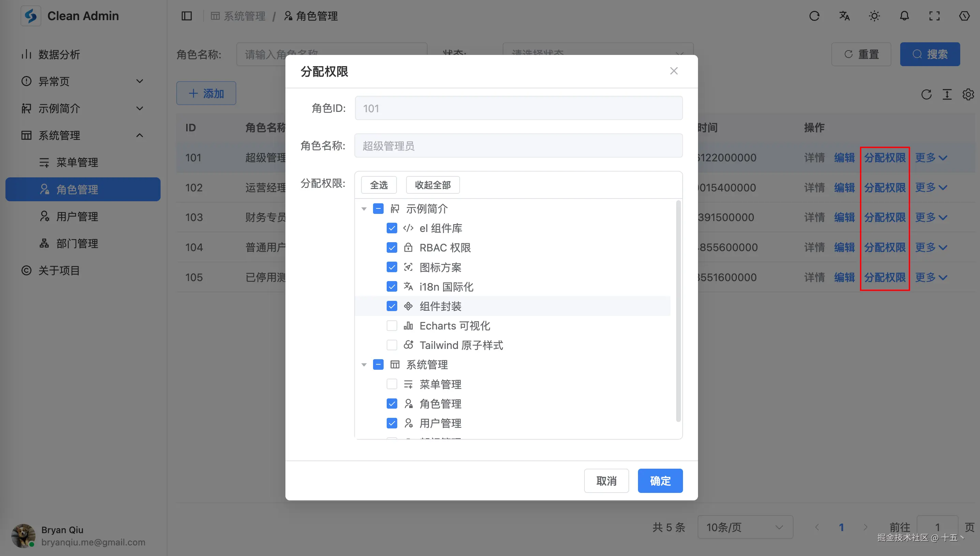Uncheck the RBAC 权限 checkbox
Screen dimensions: 980x556
coord(392,248)
